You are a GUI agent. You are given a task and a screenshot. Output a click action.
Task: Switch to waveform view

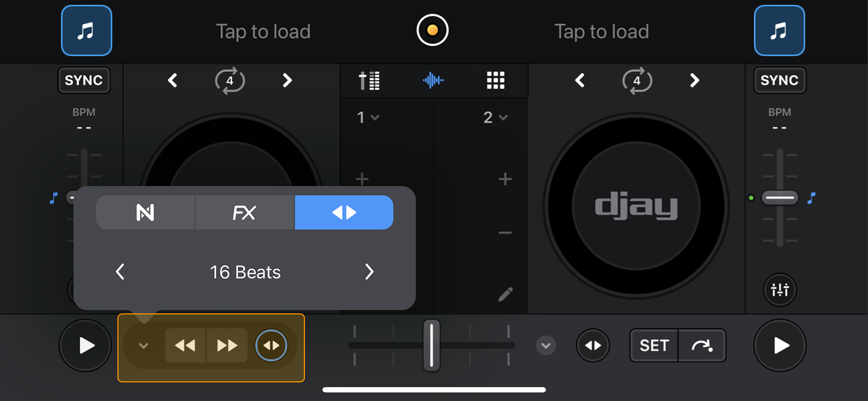(433, 81)
